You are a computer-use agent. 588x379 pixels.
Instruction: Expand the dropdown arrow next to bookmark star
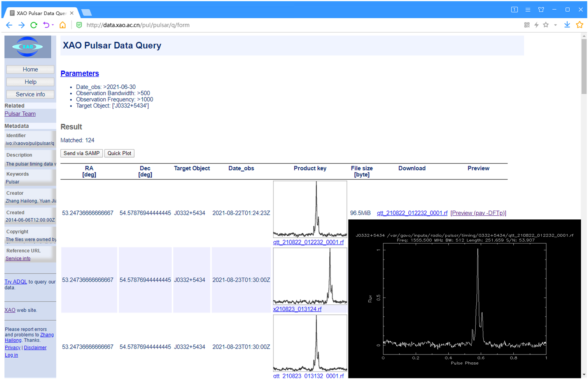click(x=555, y=25)
